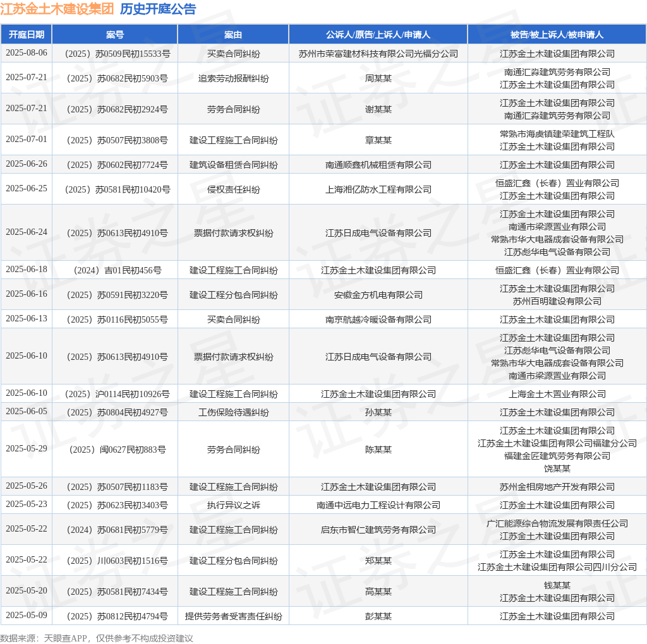The height and width of the screenshot is (644, 647).
Task: Click plaintiff 南通中远电力工程设计有限公司
Action: (378, 506)
